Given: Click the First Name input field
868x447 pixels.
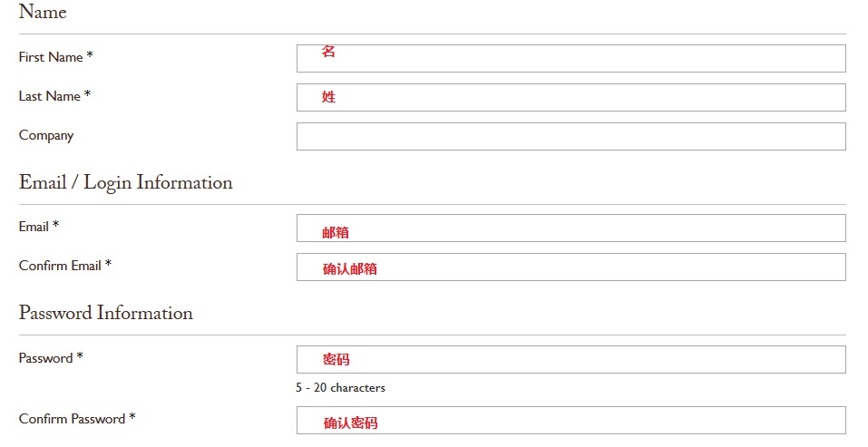Looking at the screenshot, I should [x=571, y=58].
